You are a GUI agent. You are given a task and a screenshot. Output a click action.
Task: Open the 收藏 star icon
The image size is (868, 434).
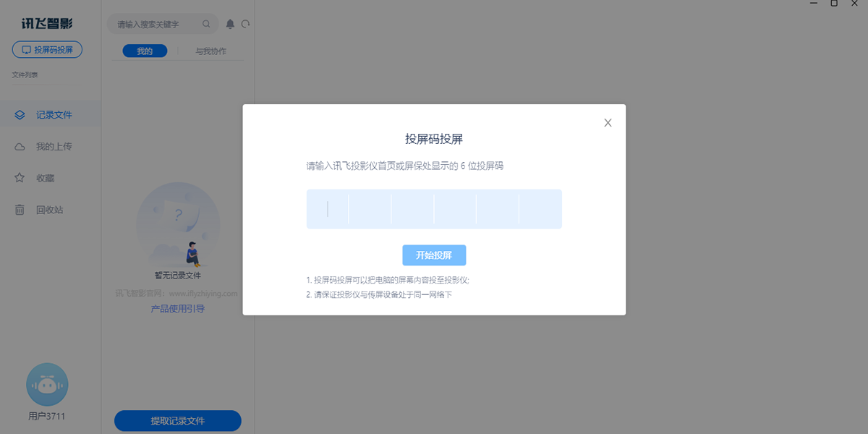pos(20,178)
